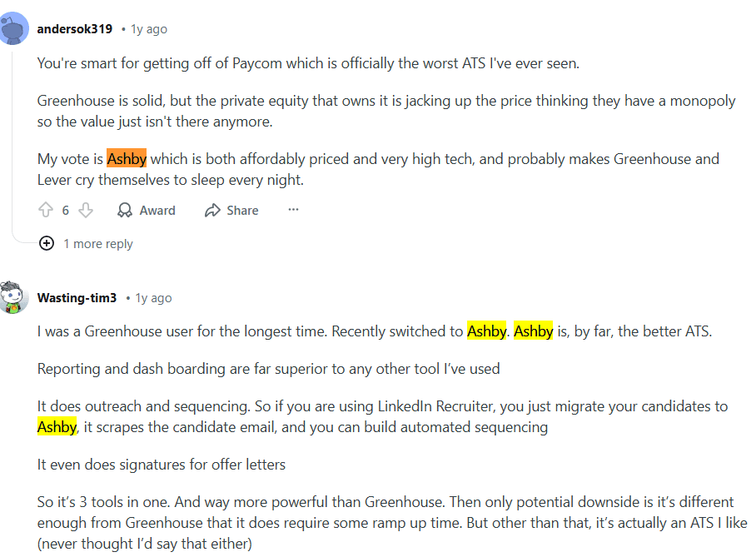Open Wasting-tim3's avatar profile picture
This screenshot has width=756, height=557.
coord(14,298)
